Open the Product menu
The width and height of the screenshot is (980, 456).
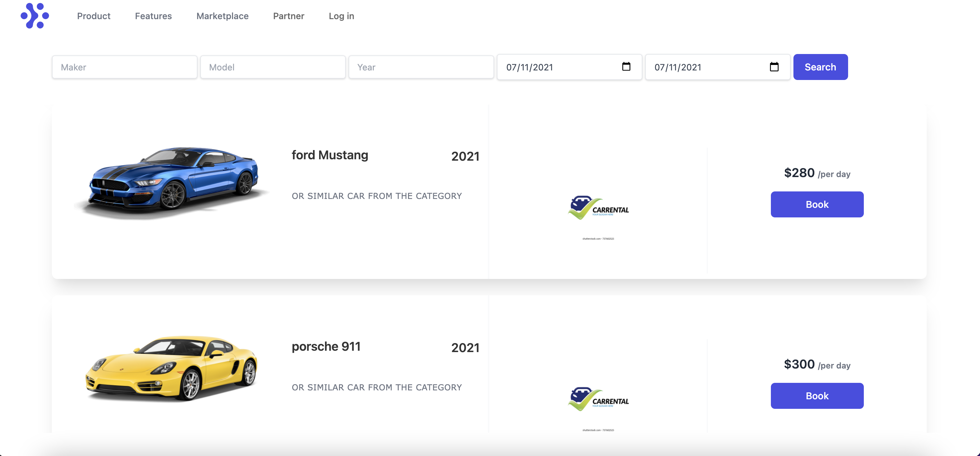(x=94, y=16)
